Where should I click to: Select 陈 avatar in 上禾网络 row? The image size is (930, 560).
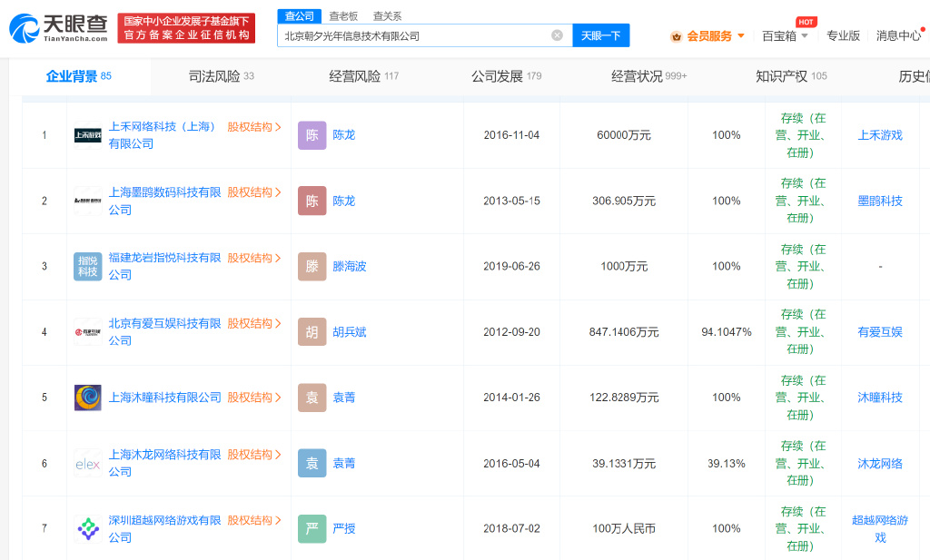pyautogui.click(x=312, y=135)
